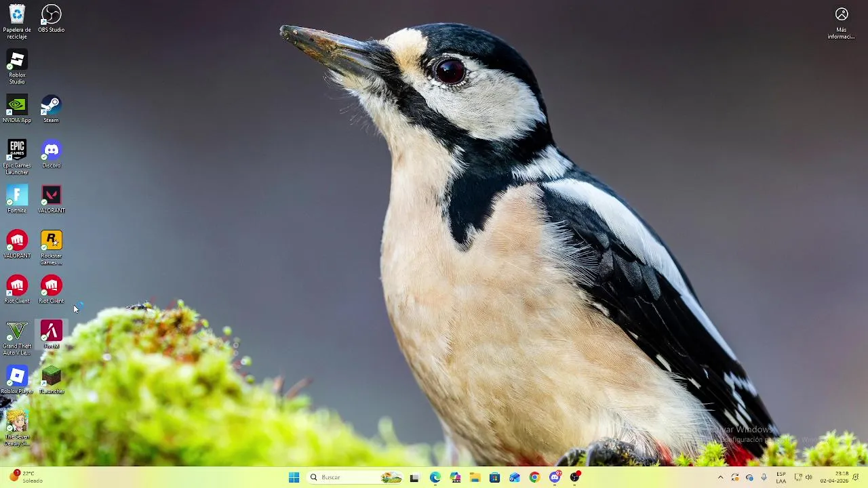Select the Rockstar Games Launcher desktop icon

[x=52, y=248]
